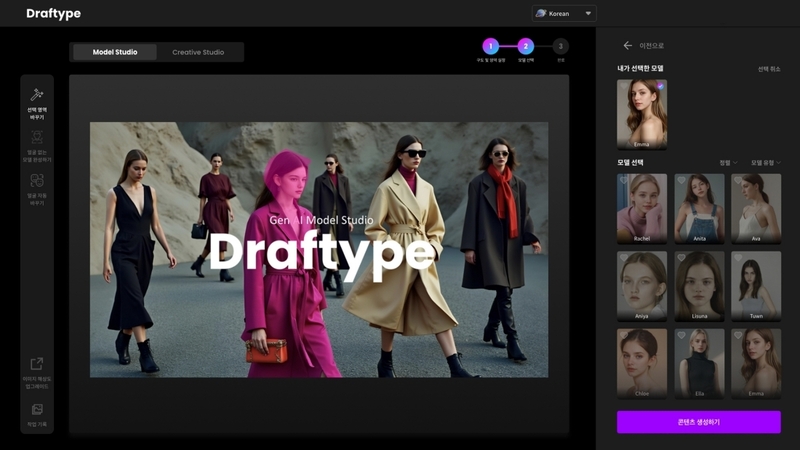
Task: Expand the 정렬 sort dropdown
Action: pyautogui.click(x=728, y=163)
